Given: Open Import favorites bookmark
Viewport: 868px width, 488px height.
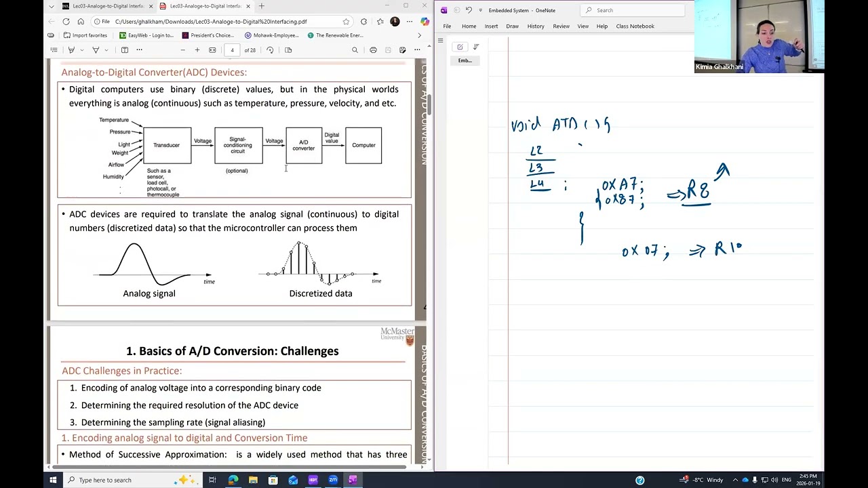Looking at the screenshot, I should pos(85,35).
